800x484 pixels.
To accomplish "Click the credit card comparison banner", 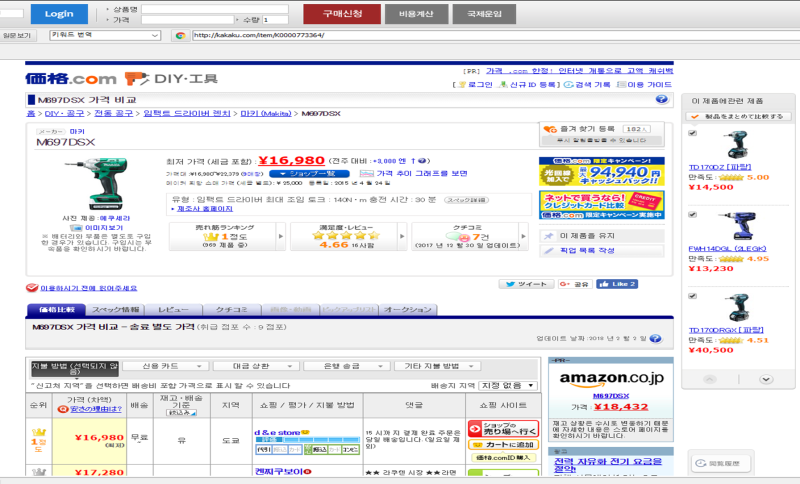I will click(602, 205).
